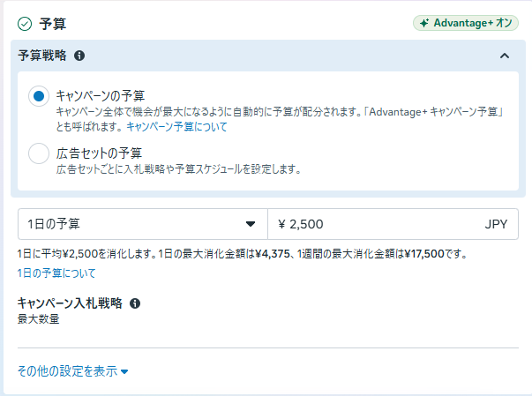Open the info icon next to 予算戦略

(x=79, y=56)
